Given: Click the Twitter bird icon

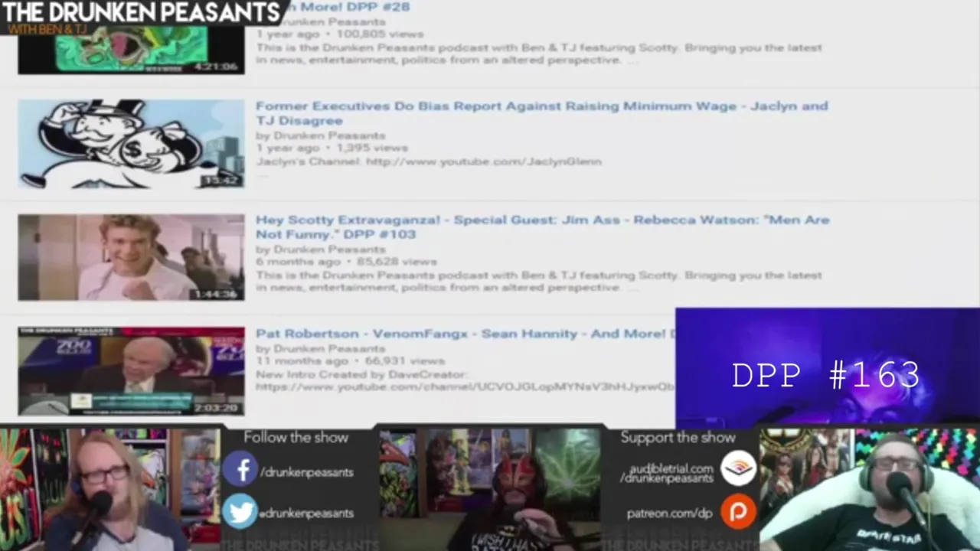Looking at the screenshot, I should tap(240, 512).
